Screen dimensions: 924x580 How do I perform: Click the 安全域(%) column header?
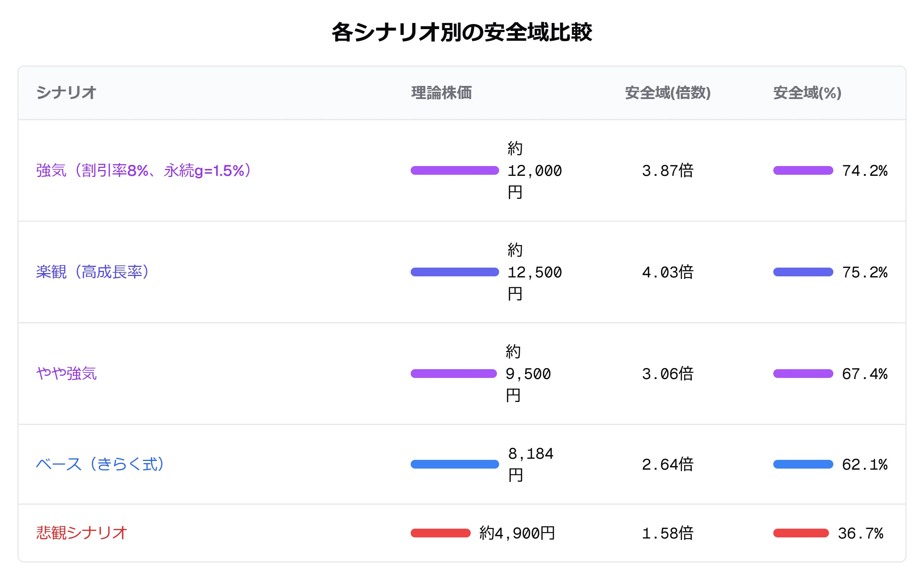point(807,93)
